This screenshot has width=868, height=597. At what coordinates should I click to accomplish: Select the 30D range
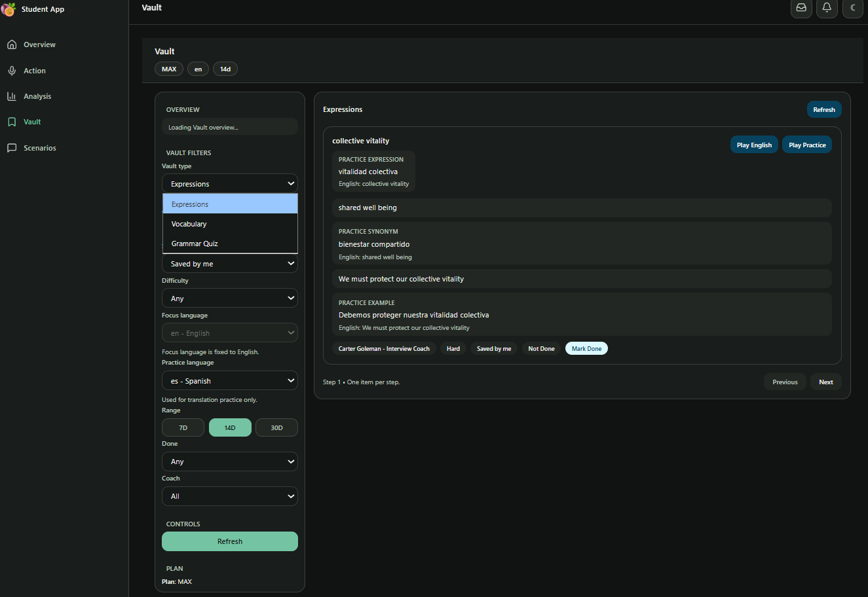click(x=276, y=427)
